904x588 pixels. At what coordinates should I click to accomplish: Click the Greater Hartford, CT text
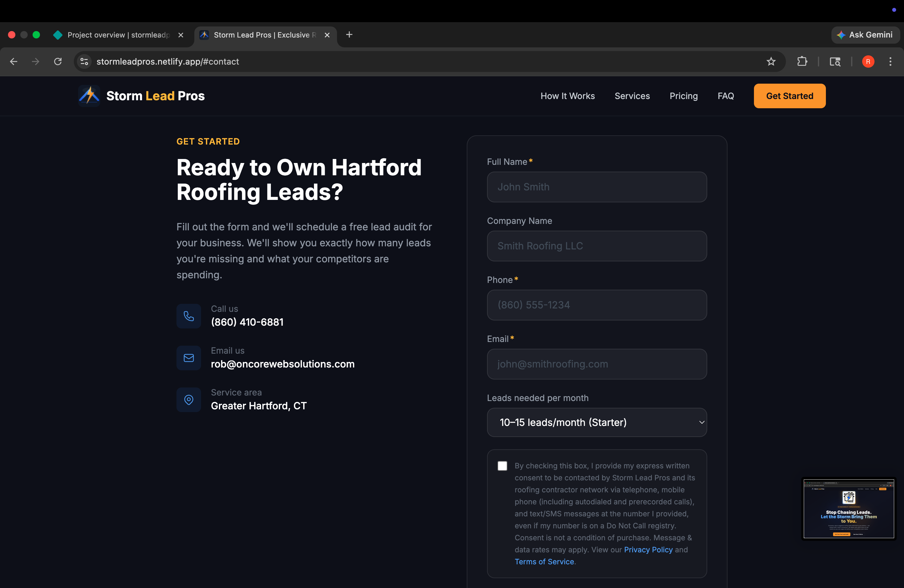[x=259, y=406]
